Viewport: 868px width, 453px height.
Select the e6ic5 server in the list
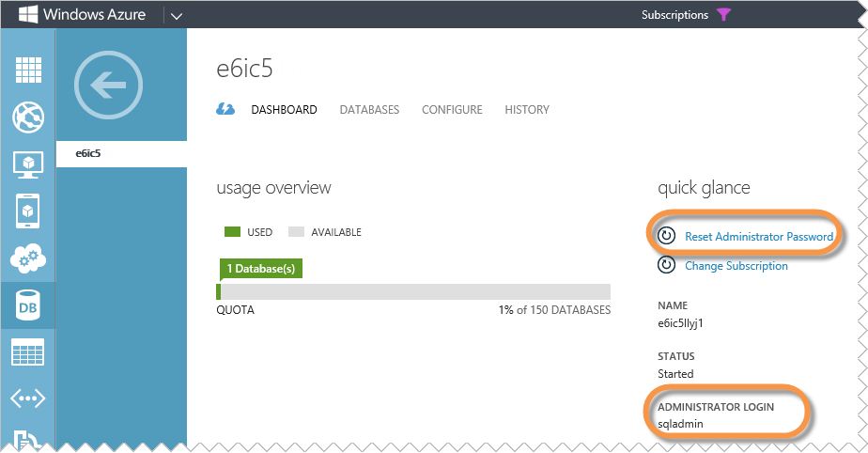[121, 153]
